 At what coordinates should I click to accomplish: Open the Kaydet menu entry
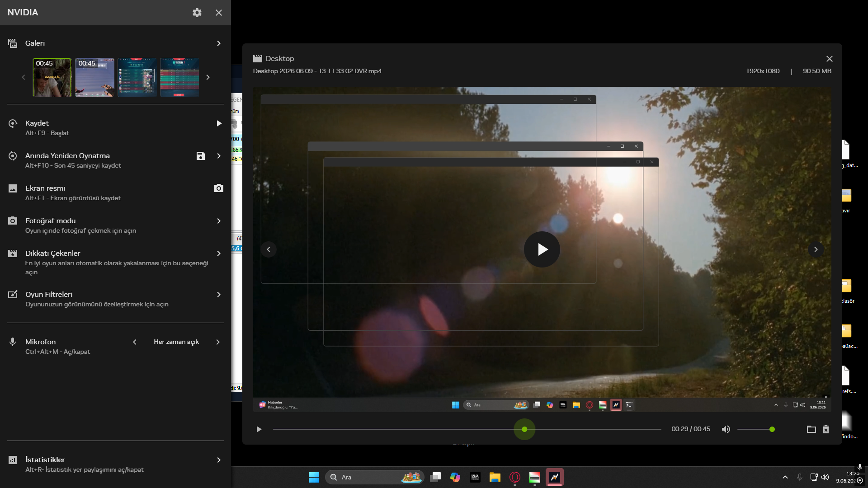tap(115, 128)
